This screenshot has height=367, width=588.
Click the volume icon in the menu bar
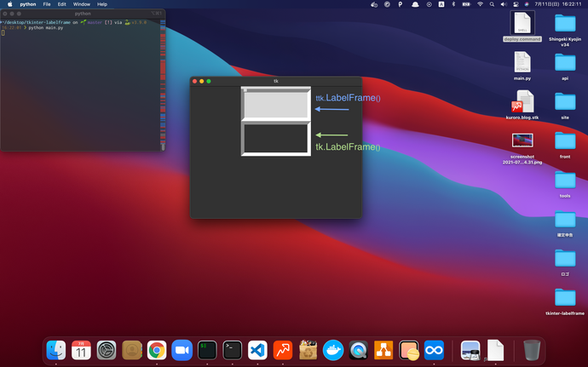tap(504, 4)
